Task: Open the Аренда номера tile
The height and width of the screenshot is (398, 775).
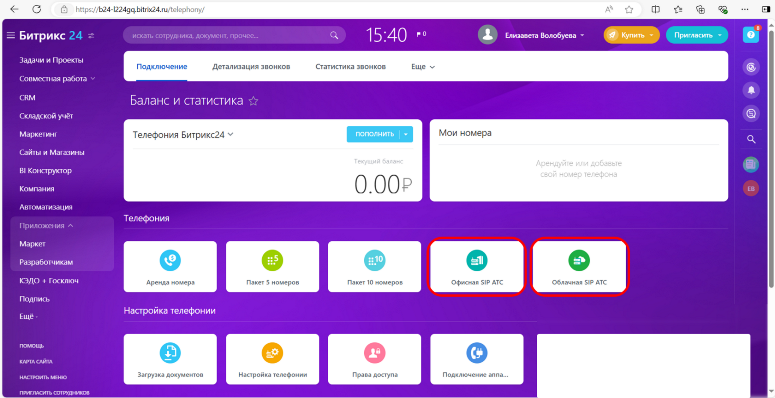Action: 170,266
